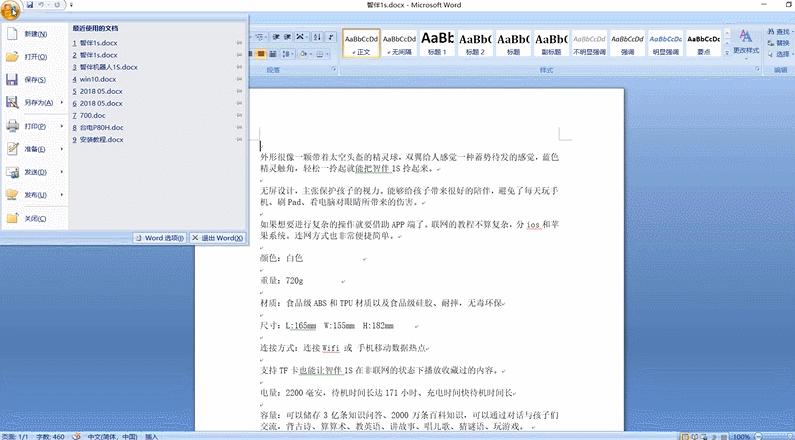
Task: Pin win10.docx to recent list
Action: (x=239, y=79)
